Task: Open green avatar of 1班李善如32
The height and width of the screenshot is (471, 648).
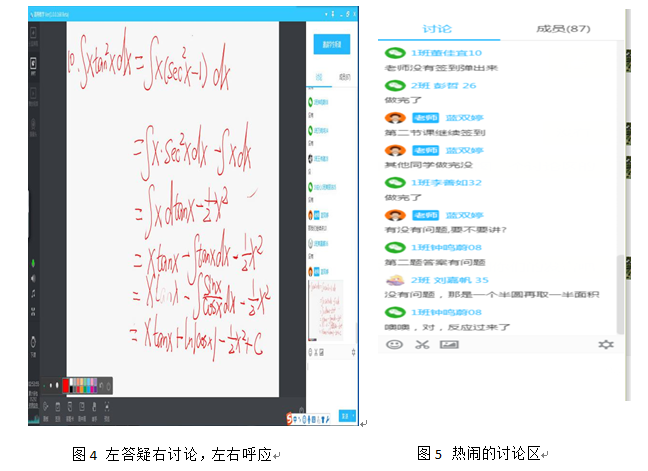Action: (x=395, y=182)
